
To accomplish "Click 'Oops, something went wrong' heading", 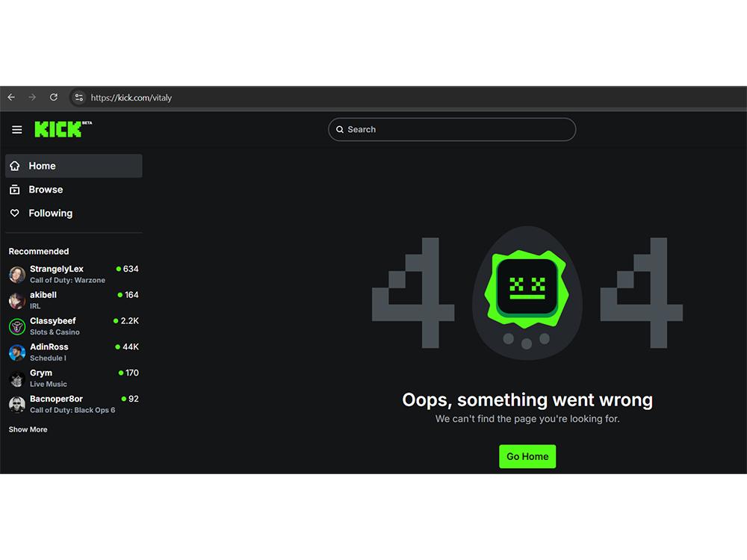I will (527, 400).
